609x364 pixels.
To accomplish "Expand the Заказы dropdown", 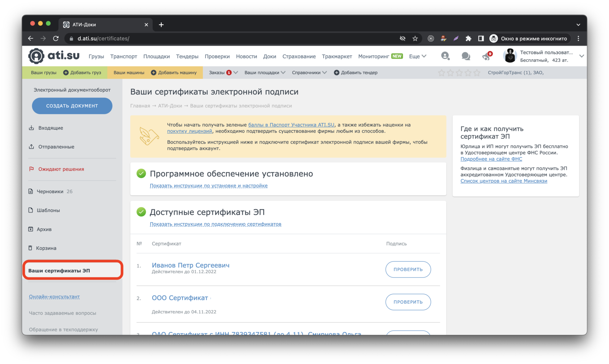I will [223, 73].
